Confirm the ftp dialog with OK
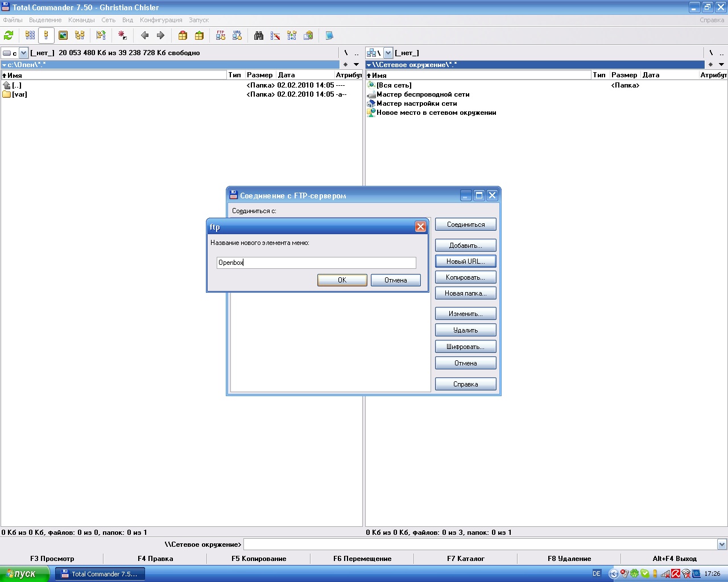This screenshot has width=728, height=582. point(342,280)
